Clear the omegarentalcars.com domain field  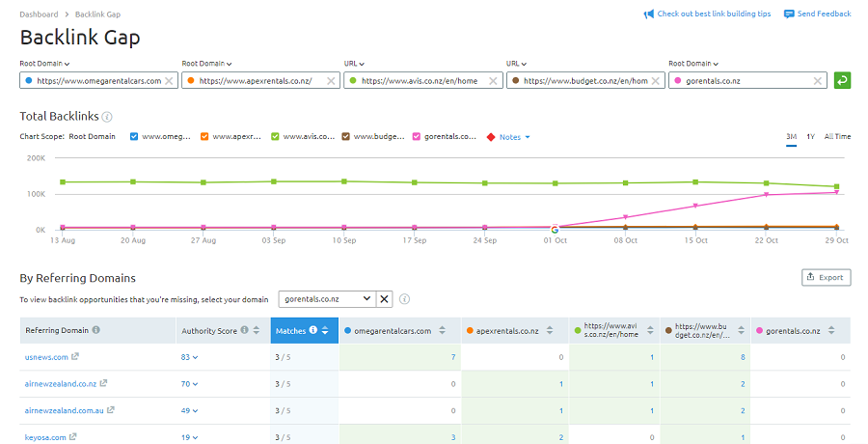169,81
